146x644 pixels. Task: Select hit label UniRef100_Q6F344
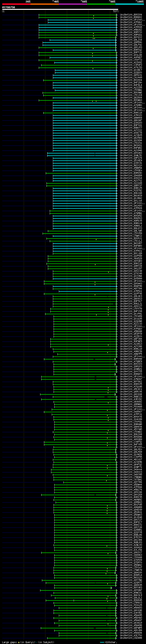[131, 339]
